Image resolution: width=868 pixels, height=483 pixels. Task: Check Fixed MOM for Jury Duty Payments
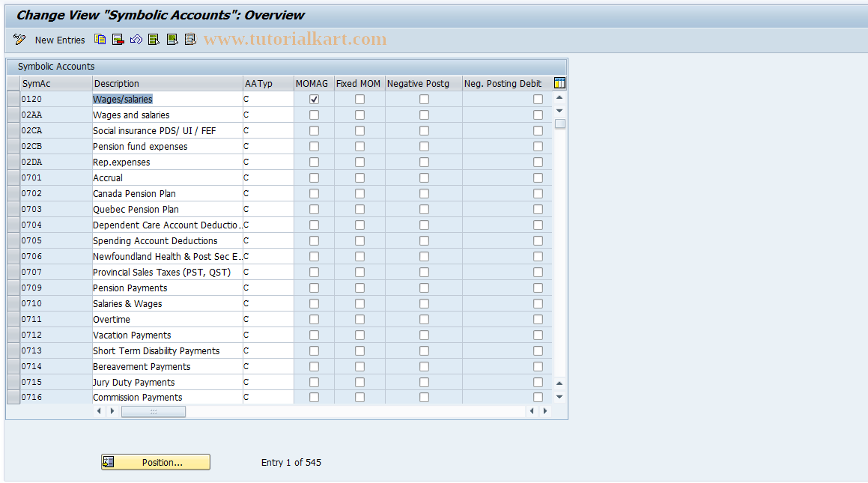[359, 383]
